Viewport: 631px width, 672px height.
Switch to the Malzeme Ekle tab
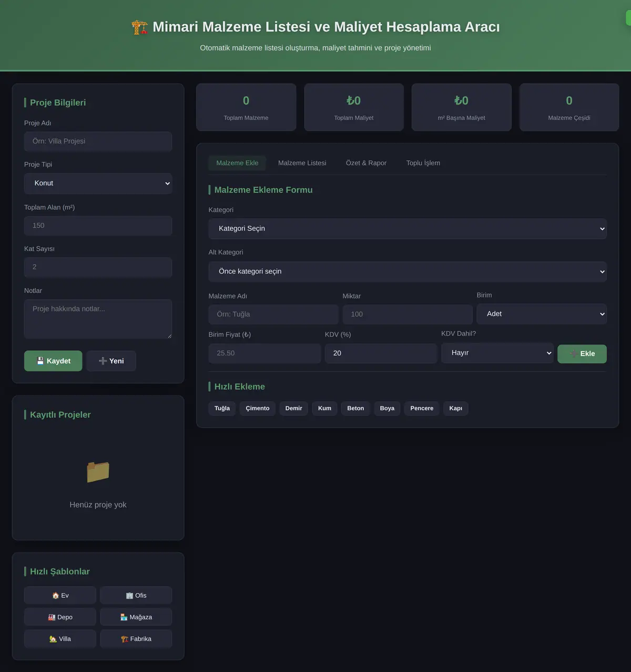point(237,163)
